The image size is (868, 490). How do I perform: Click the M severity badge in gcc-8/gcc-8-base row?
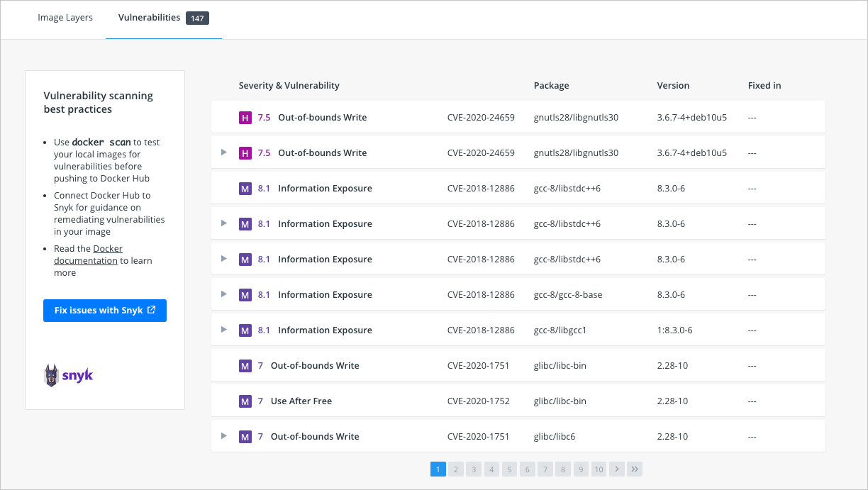click(245, 295)
